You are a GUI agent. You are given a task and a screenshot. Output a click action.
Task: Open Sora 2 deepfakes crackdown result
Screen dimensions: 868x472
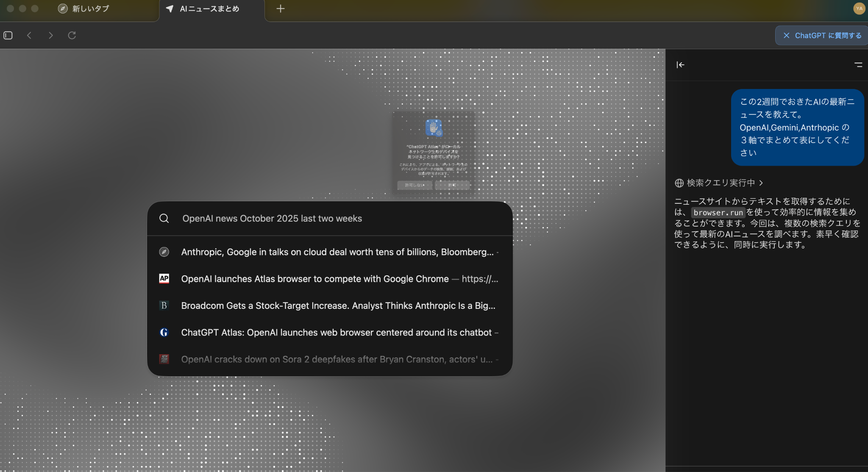337,359
